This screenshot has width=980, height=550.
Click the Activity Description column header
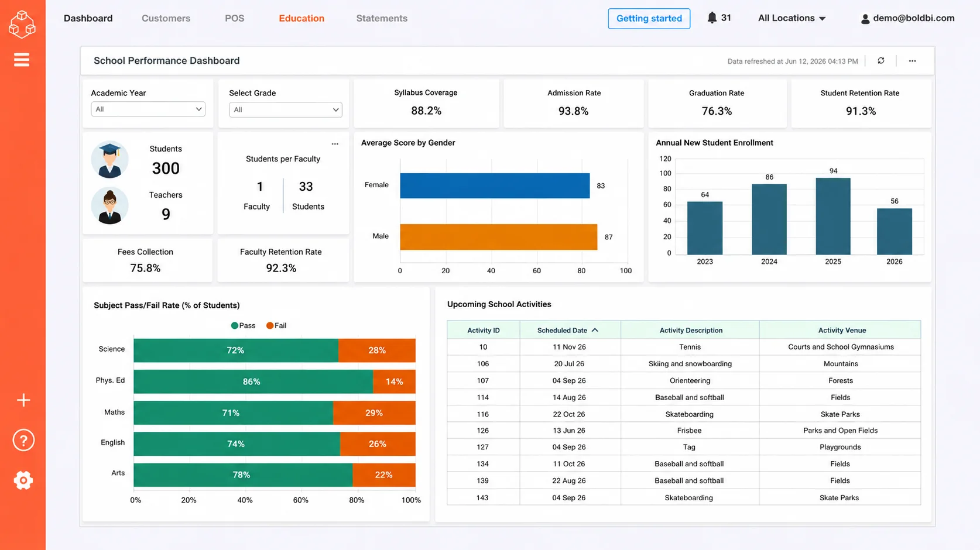click(x=691, y=330)
